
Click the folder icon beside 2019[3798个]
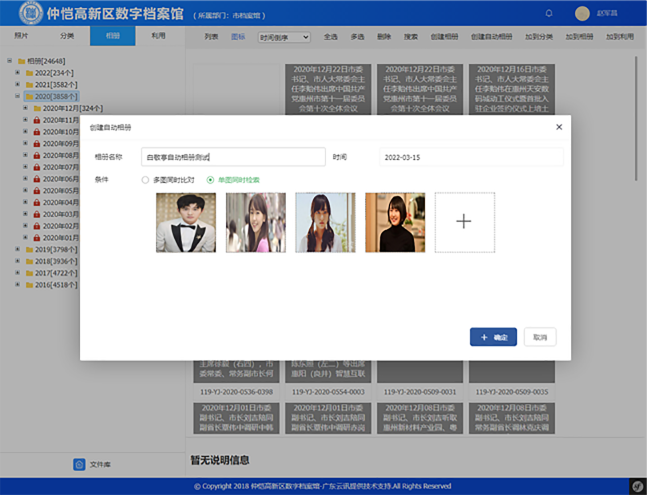pyautogui.click(x=28, y=250)
